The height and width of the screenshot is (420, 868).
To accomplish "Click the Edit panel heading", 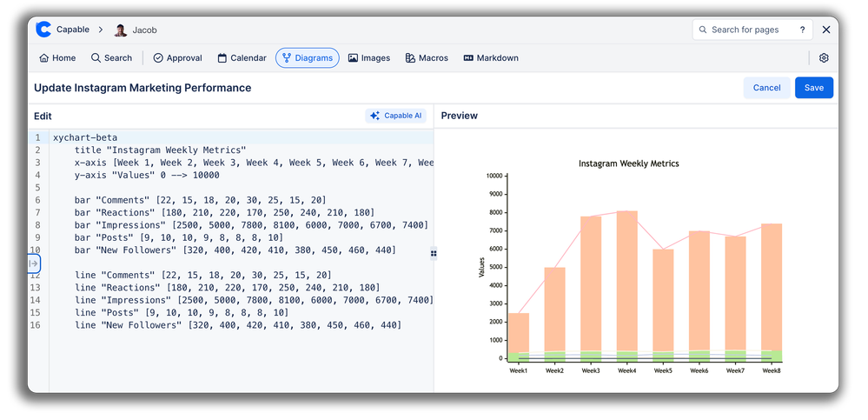I will point(43,116).
